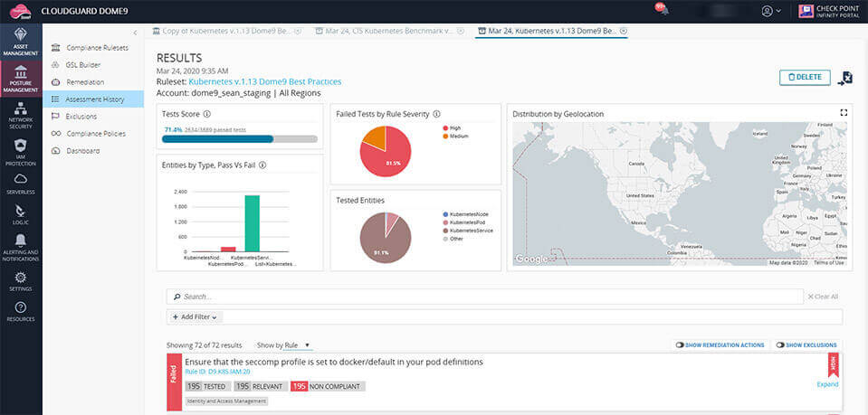This screenshot has height=415, width=868.
Task: View notifications with 99+ badge
Action: tap(662, 9)
